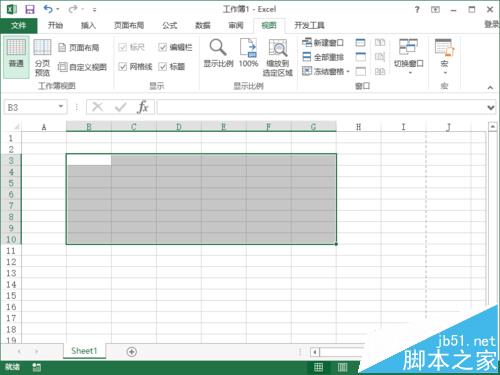Click the fx insert function button

pos(143,107)
